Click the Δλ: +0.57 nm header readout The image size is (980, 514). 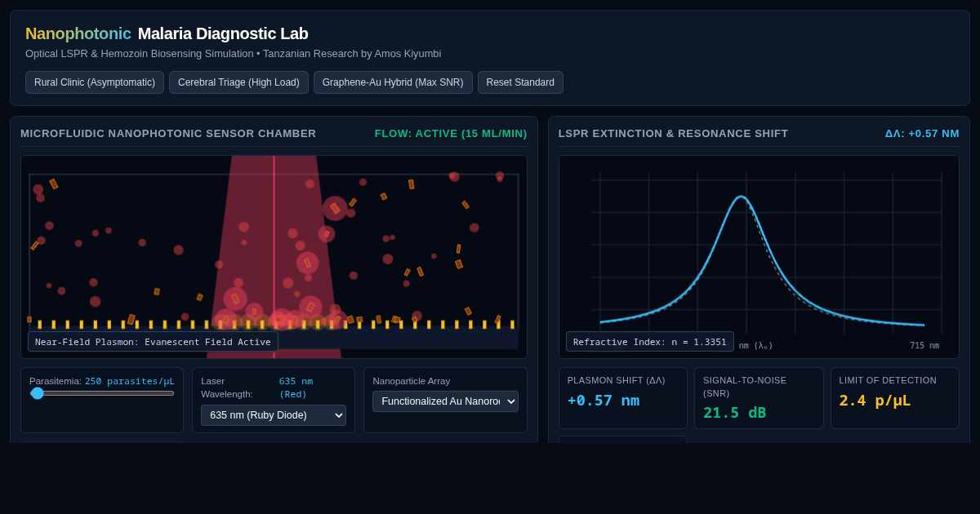(x=922, y=134)
